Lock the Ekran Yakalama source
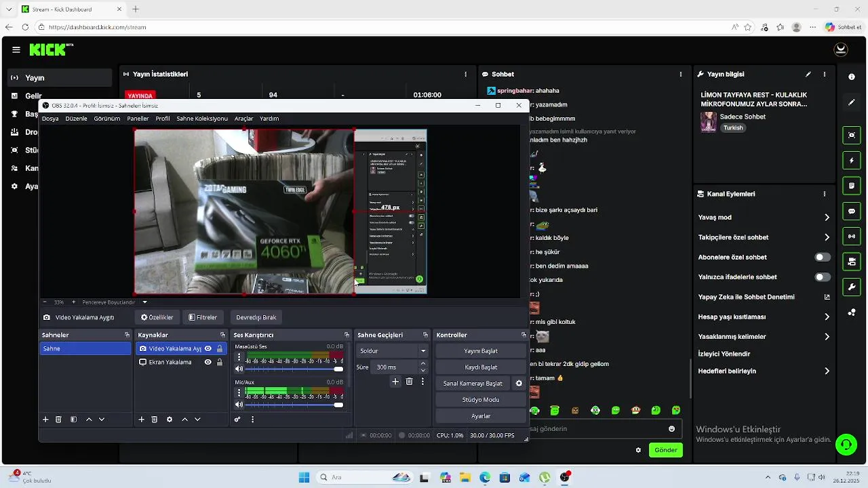868x488 pixels. point(220,362)
